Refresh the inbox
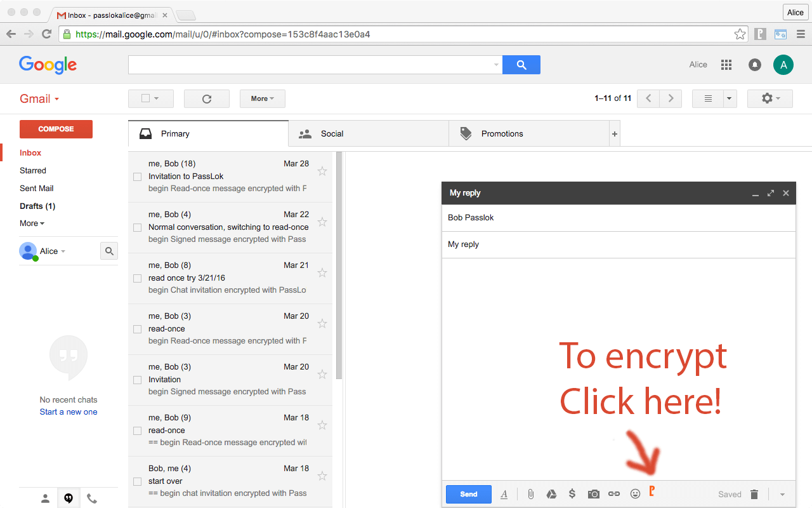Image resolution: width=812 pixels, height=508 pixels. click(207, 98)
